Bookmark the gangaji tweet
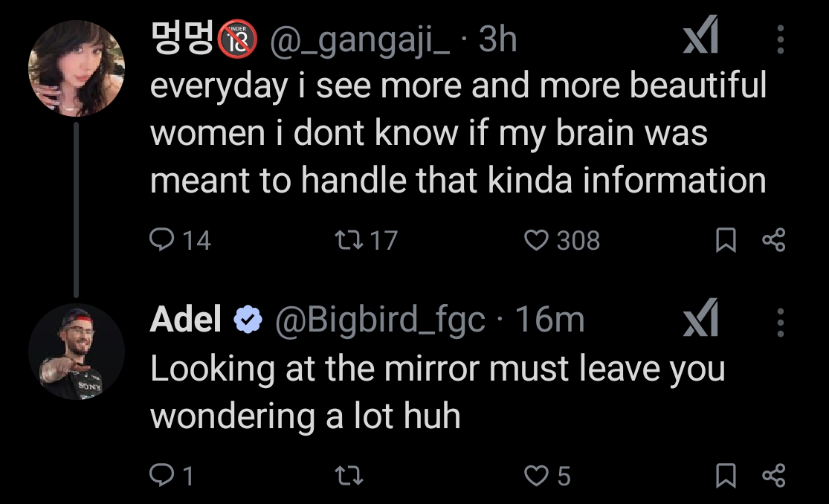 pyautogui.click(x=726, y=239)
